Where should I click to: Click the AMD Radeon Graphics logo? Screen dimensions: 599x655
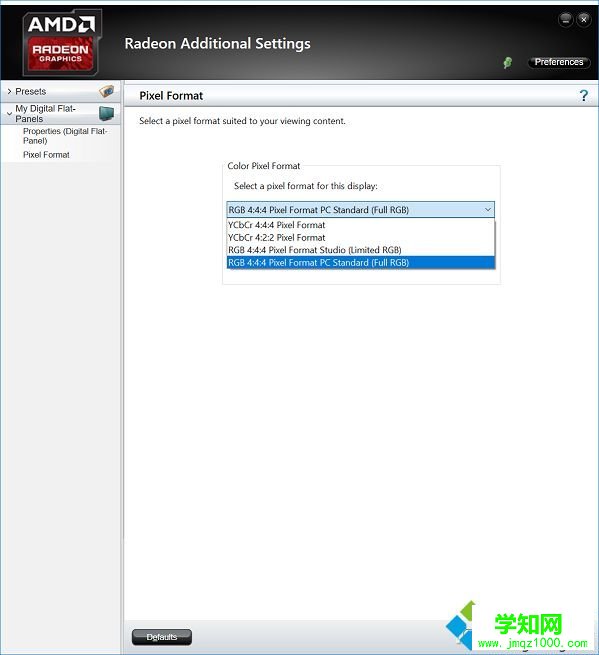pyautogui.click(x=62, y=43)
